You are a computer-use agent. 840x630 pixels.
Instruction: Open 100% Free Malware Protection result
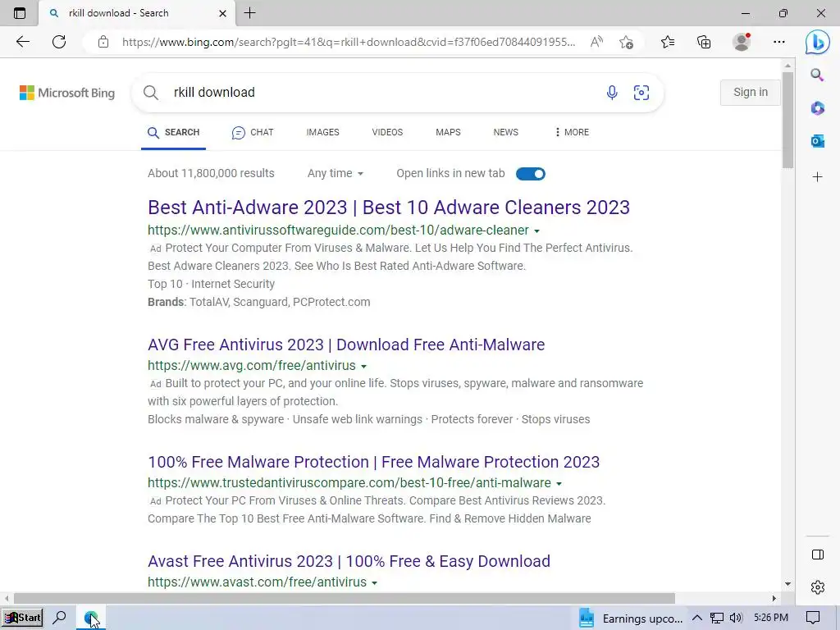[373, 462]
